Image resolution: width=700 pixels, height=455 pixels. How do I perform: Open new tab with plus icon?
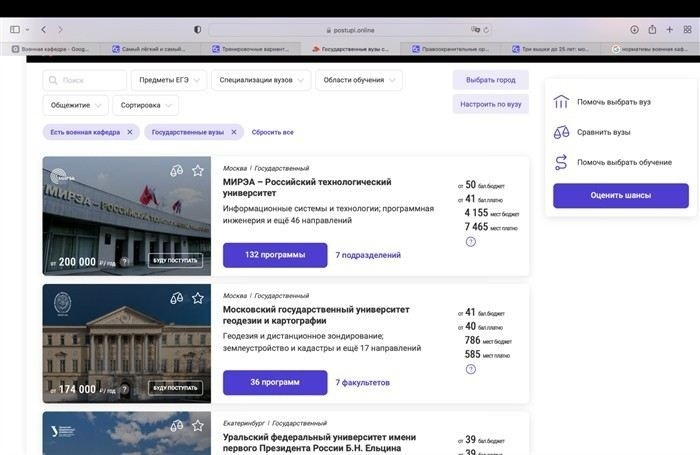pyautogui.click(x=669, y=29)
